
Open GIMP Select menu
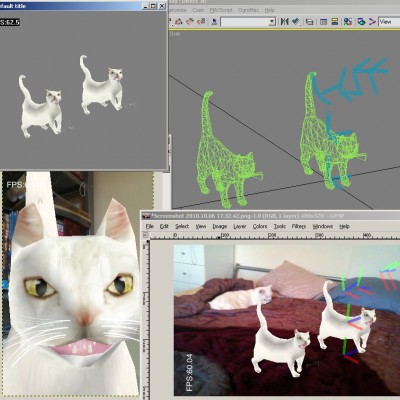(x=182, y=226)
